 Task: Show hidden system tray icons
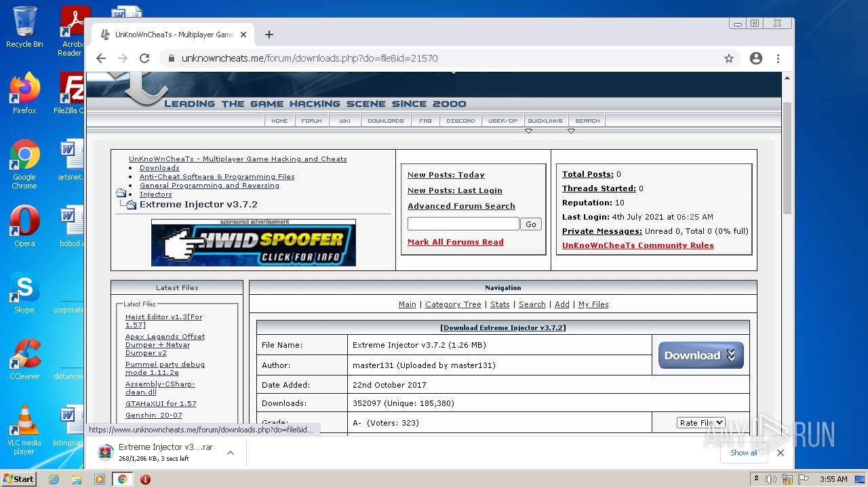[x=757, y=479]
